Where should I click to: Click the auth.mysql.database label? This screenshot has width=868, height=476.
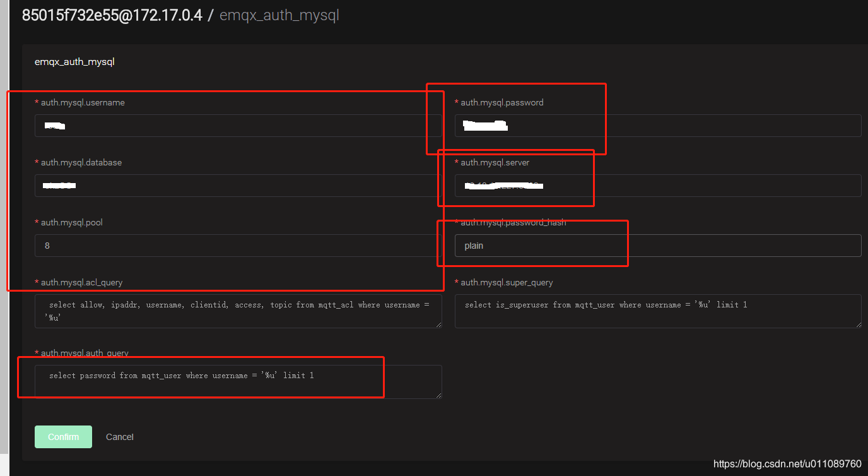coord(81,162)
